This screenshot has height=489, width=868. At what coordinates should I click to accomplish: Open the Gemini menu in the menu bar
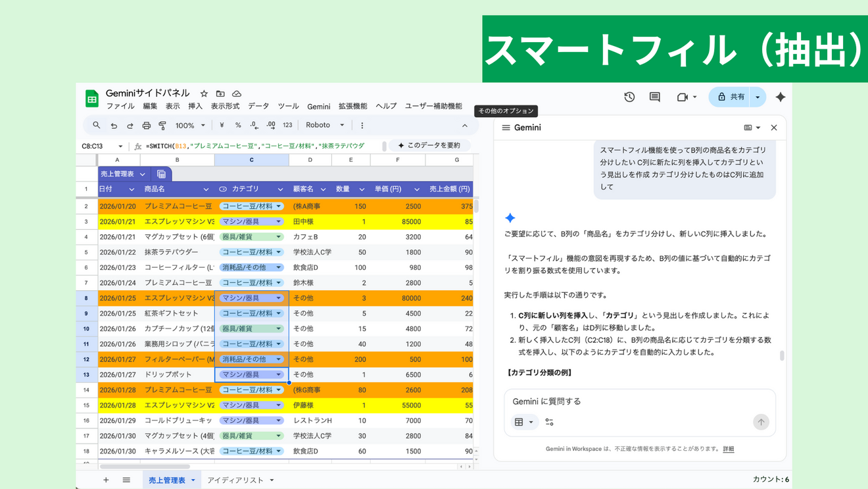click(318, 106)
